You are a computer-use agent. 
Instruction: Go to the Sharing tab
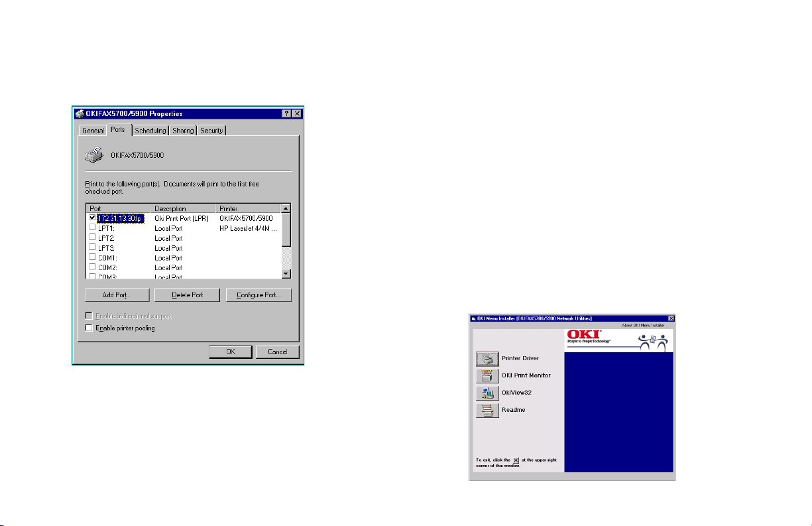(183, 131)
